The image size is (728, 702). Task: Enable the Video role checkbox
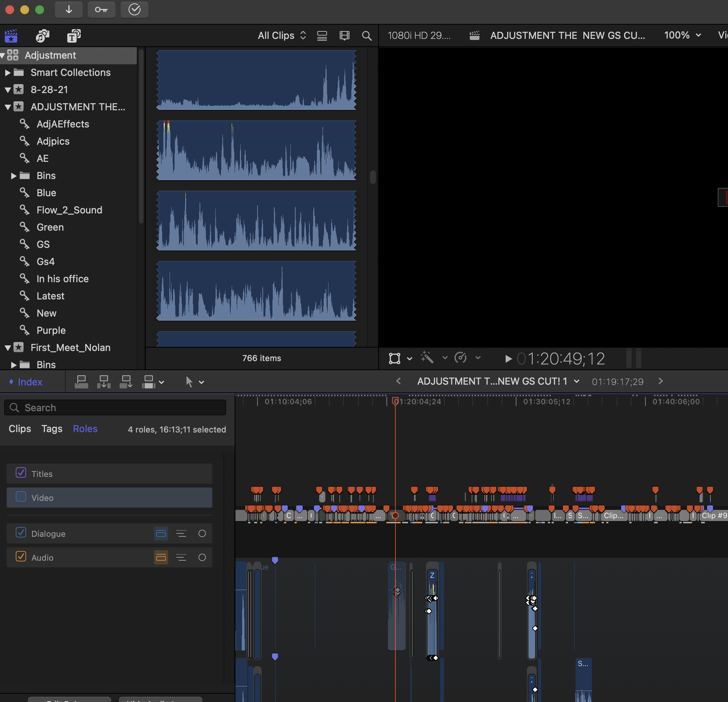click(21, 498)
